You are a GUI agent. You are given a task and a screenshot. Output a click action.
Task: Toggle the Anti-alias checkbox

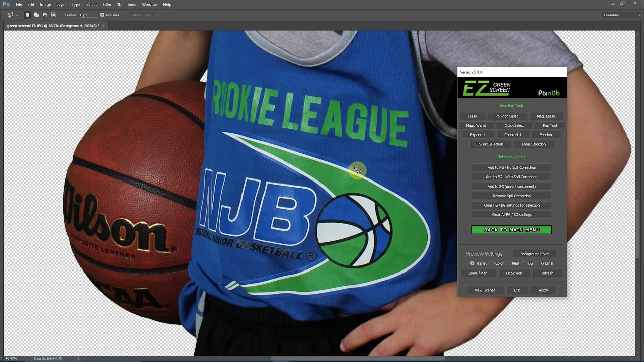(x=102, y=15)
